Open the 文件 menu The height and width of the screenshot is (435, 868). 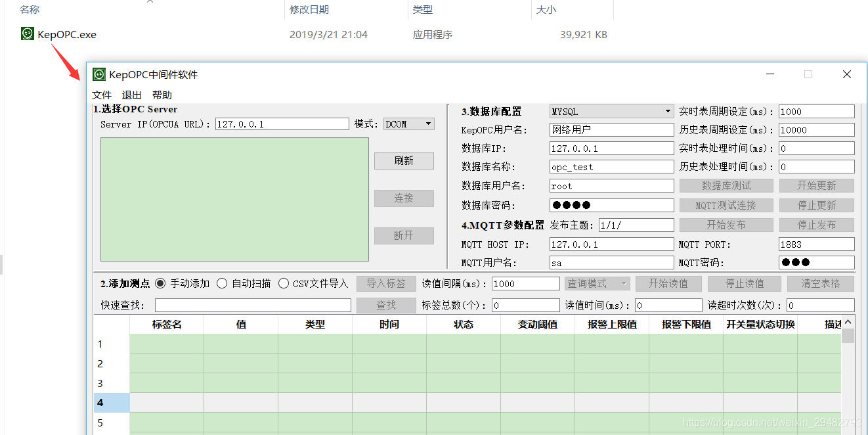click(102, 95)
